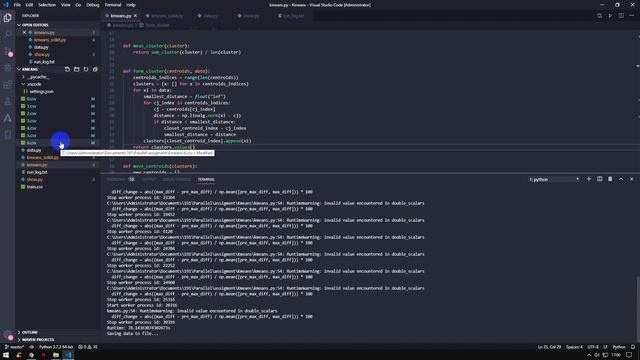The image size is (640, 360).
Task: Click Ln 35, Col 29 cursor position
Action: [x=549, y=347]
